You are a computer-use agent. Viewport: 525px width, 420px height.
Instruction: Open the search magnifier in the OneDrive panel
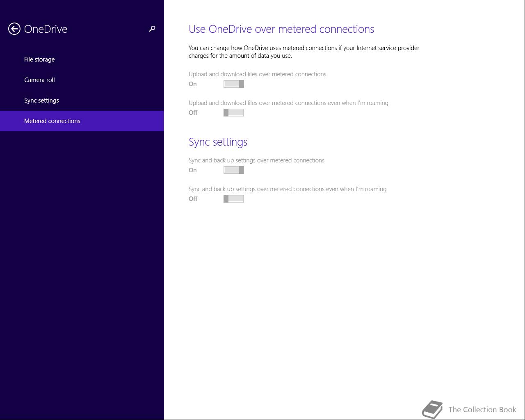click(152, 29)
